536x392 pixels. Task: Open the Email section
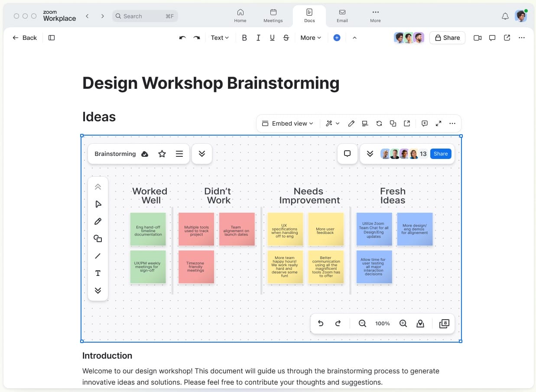[342, 16]
